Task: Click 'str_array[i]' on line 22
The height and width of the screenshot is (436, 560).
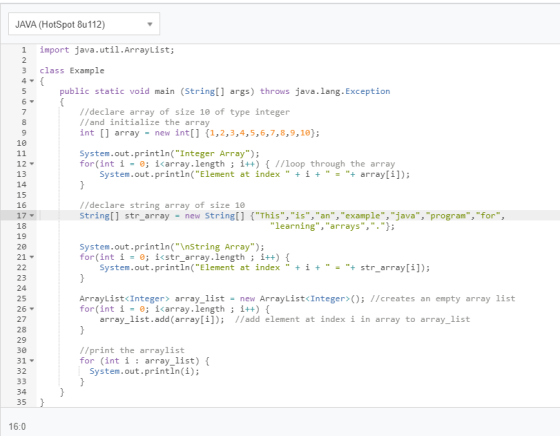Action: (x=390, y=267)
